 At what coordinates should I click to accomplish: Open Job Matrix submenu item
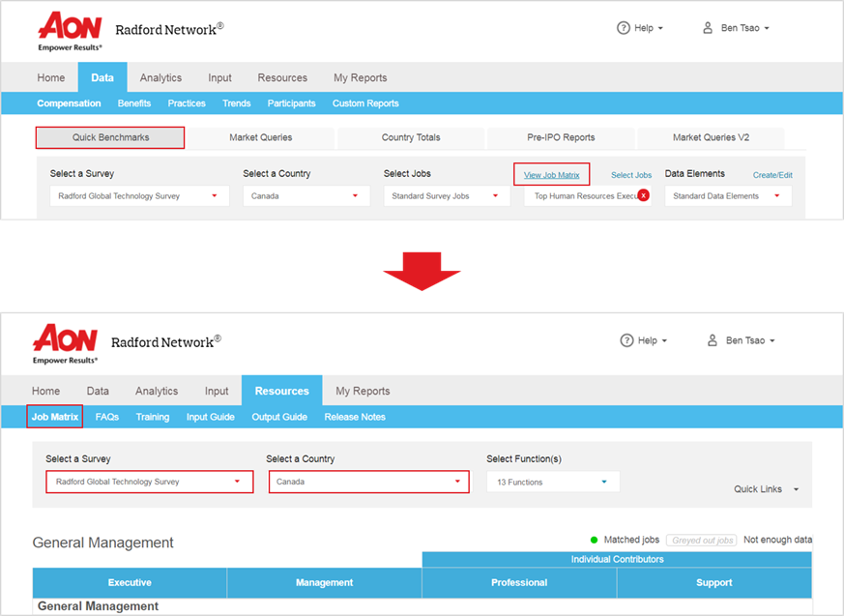54,417
